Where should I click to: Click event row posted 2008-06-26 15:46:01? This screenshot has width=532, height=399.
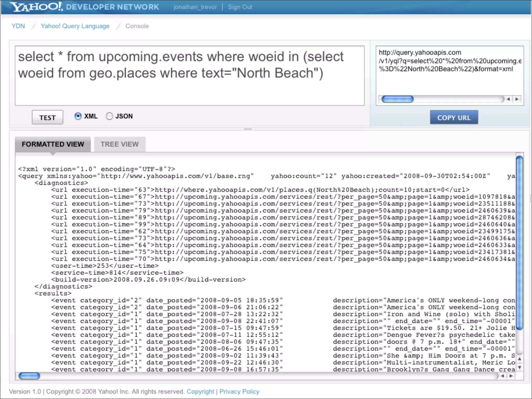click(283, 349)
